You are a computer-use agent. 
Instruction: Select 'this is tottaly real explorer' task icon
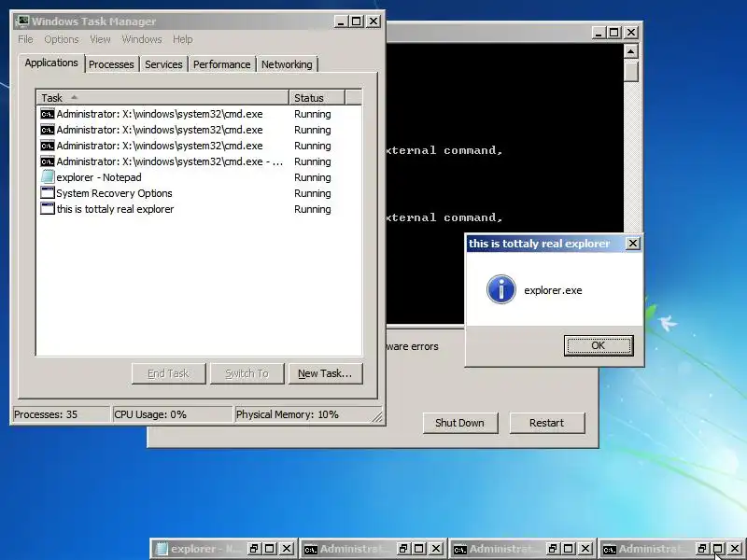pos(48,208)
